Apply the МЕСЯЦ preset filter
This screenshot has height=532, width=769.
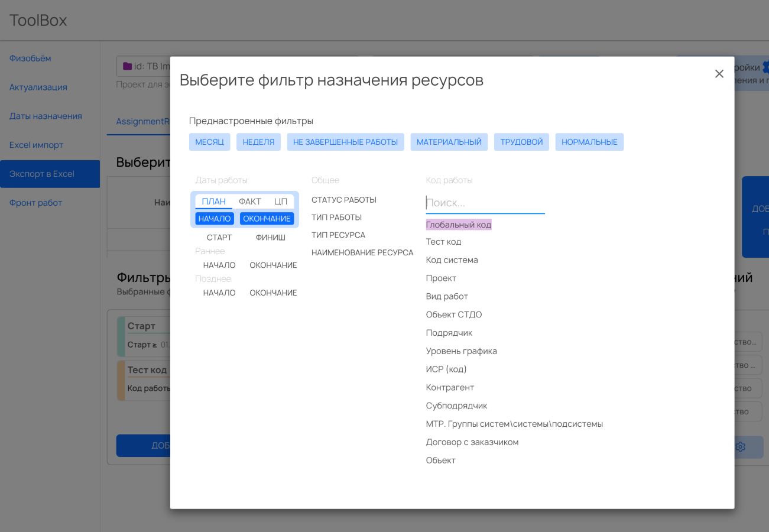210,142
